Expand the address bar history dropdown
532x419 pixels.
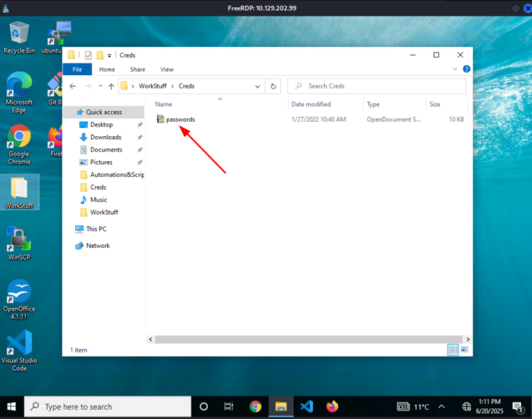click(257, 86)
